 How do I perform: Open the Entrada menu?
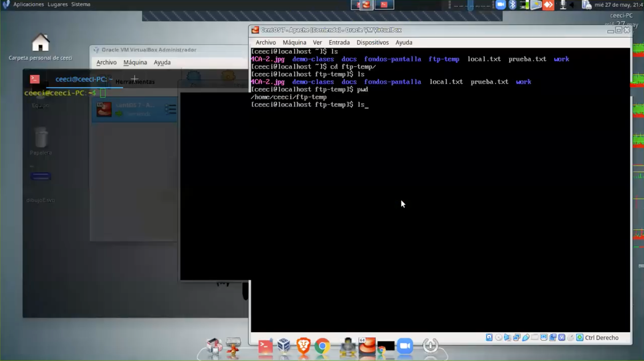click(339, 42)
